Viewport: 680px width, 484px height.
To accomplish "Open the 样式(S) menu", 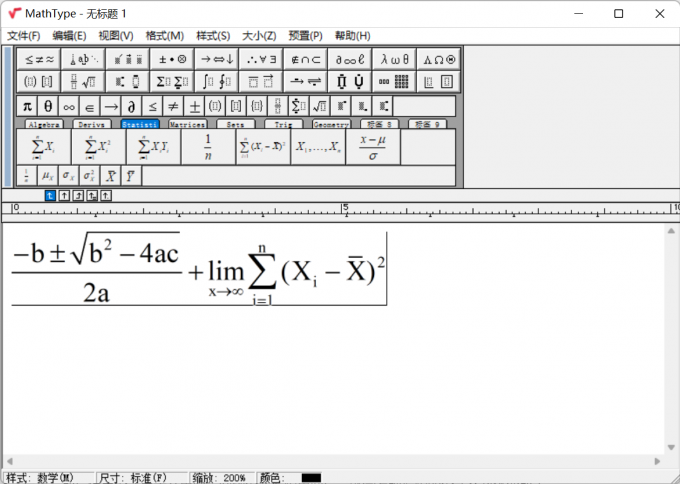I will (212, 35).
